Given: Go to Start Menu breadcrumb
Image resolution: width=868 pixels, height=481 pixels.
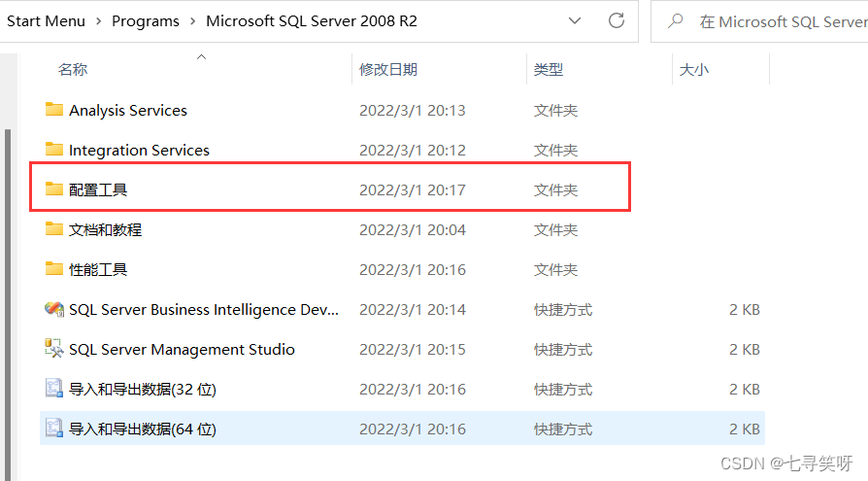Looking at the screenshot, I should coord(46,21).
